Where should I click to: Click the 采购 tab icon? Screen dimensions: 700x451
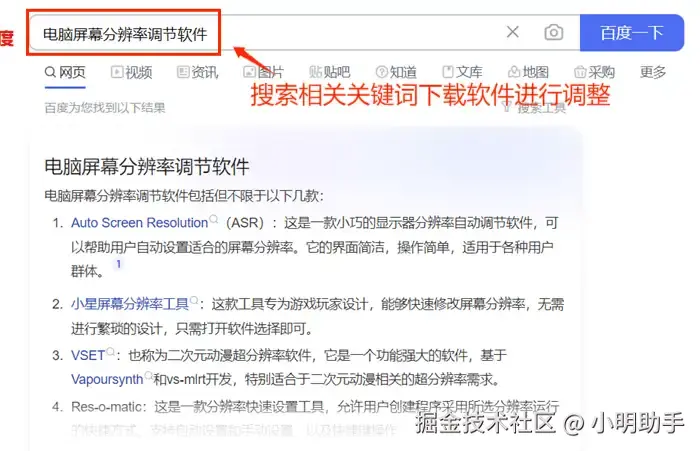pyautogui.click(x=579, y=71)
